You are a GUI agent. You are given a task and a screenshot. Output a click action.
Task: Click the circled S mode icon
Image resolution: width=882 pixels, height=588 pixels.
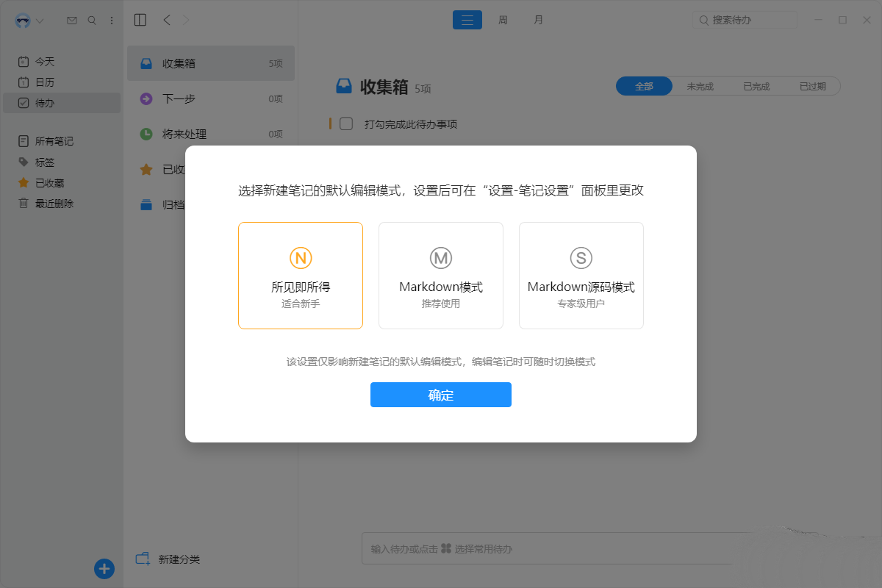click(x=581, y=257)
